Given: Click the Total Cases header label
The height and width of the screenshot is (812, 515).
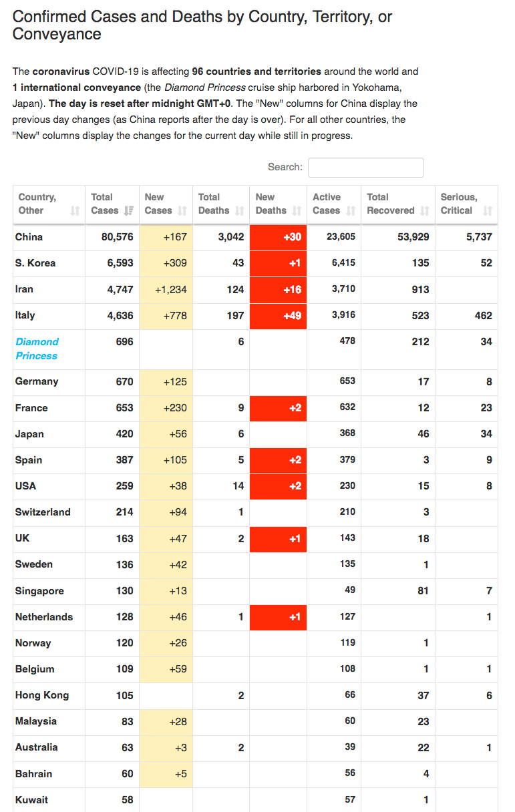Looking at the screenshot, I should 105,204.
